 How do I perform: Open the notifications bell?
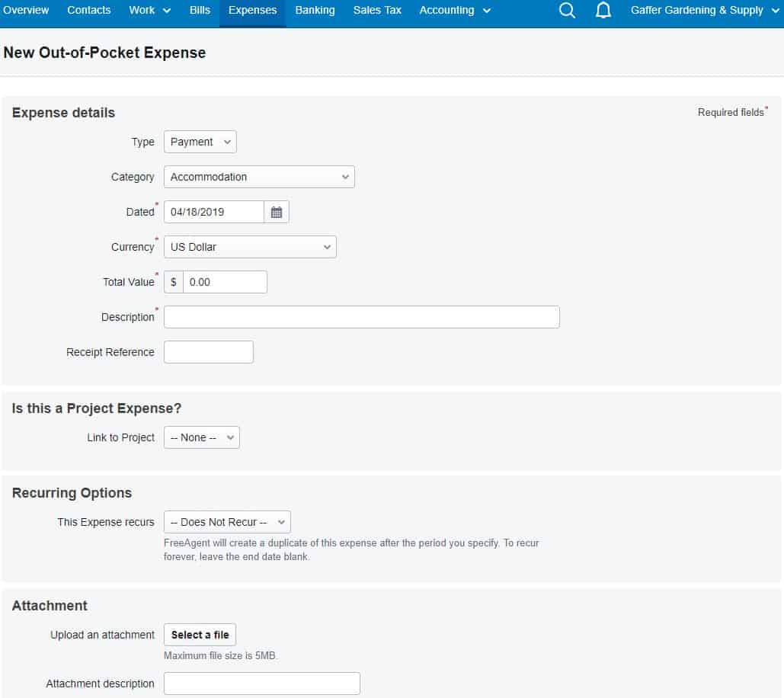[603, 10]
